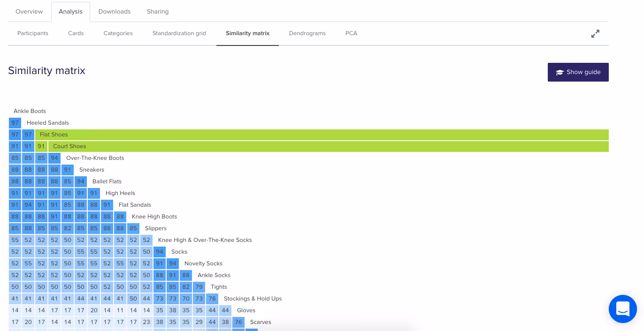Viewport: 644px width, 331px height.
Task: Click the 85 cell in Ballet Flats row
Action: [x=68, y=181]
